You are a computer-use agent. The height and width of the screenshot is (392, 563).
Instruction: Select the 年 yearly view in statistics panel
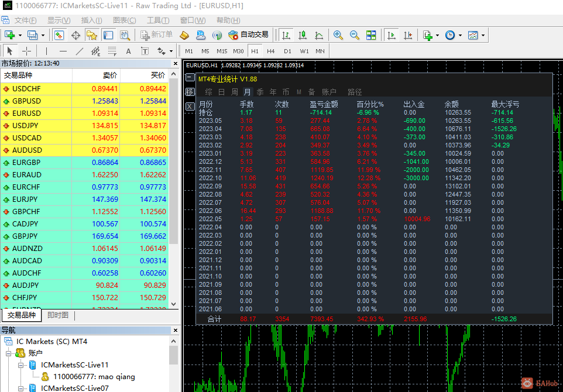coord(273,92)
